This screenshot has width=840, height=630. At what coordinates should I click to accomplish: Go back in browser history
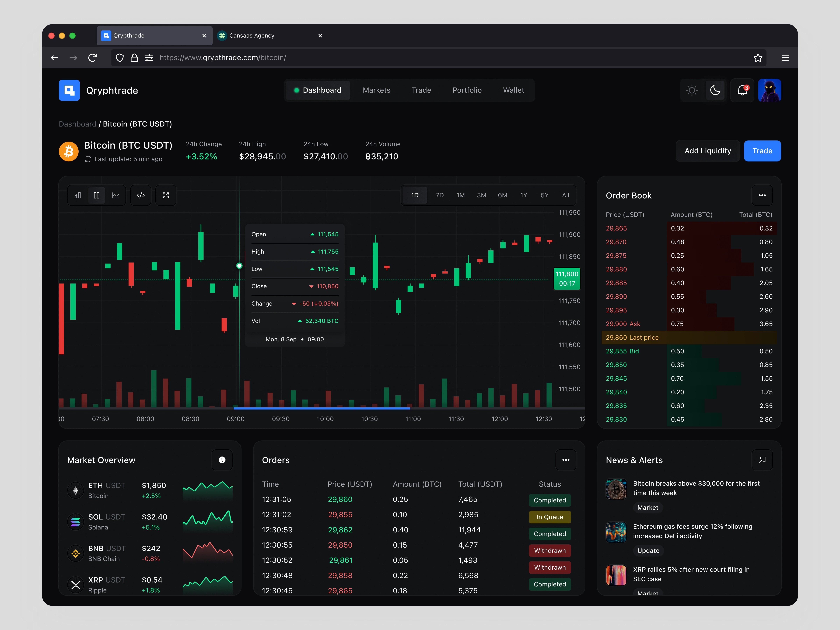55,58
